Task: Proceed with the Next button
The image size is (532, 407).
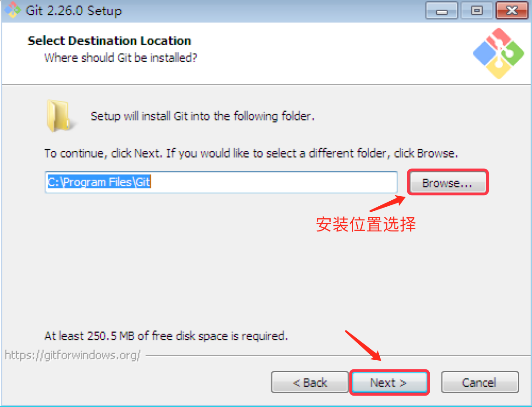Action: pyautogui.click(x=389, y=383)
